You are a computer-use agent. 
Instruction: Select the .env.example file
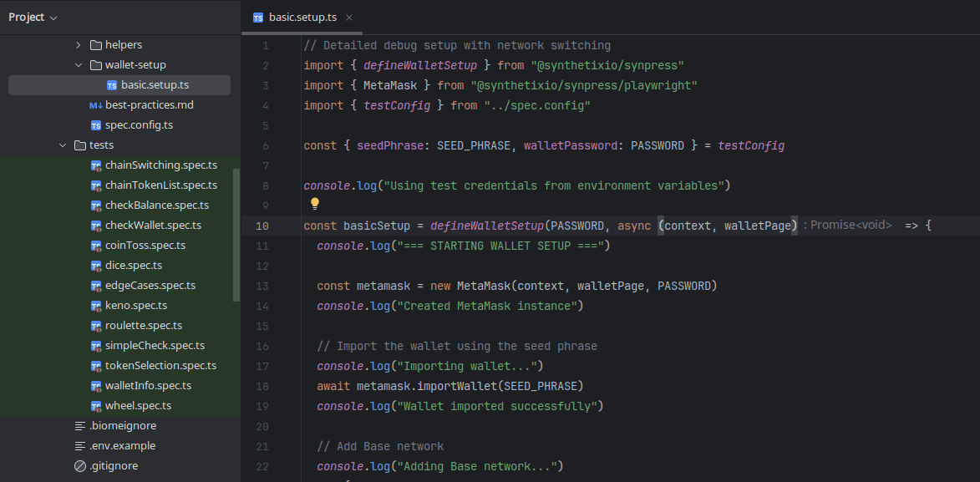tap(123, 446)
